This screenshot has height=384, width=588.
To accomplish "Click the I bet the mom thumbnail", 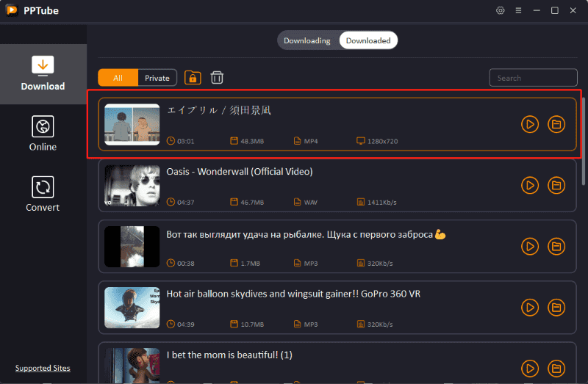I will point(132,366).
